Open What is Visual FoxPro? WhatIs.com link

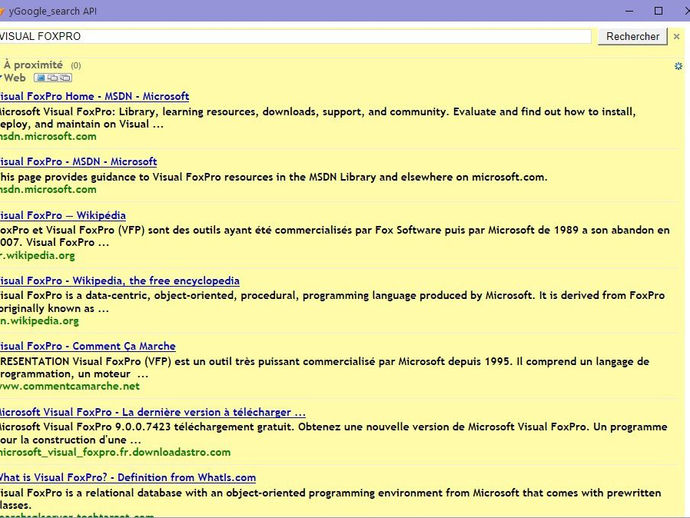128,478
